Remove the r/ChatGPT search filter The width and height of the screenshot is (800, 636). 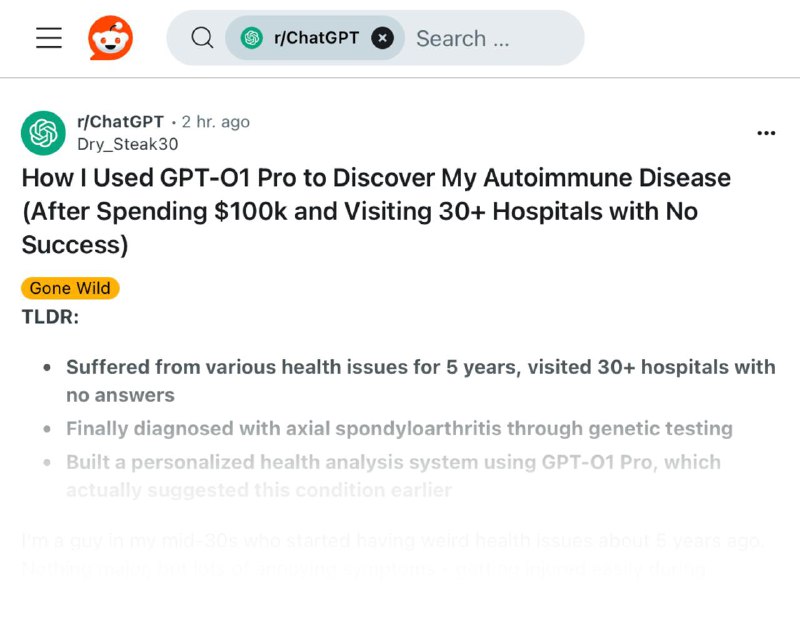pos(382,38)
